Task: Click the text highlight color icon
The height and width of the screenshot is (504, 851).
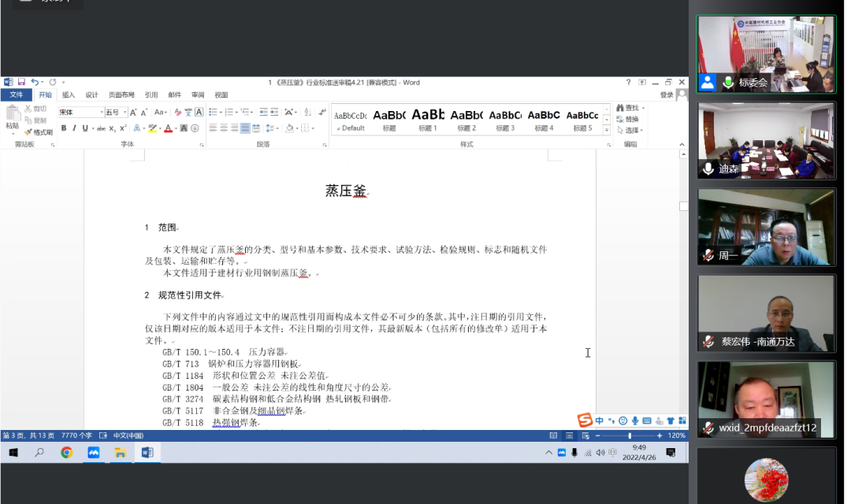Action: pyautogui.click(x=154, y=128)
